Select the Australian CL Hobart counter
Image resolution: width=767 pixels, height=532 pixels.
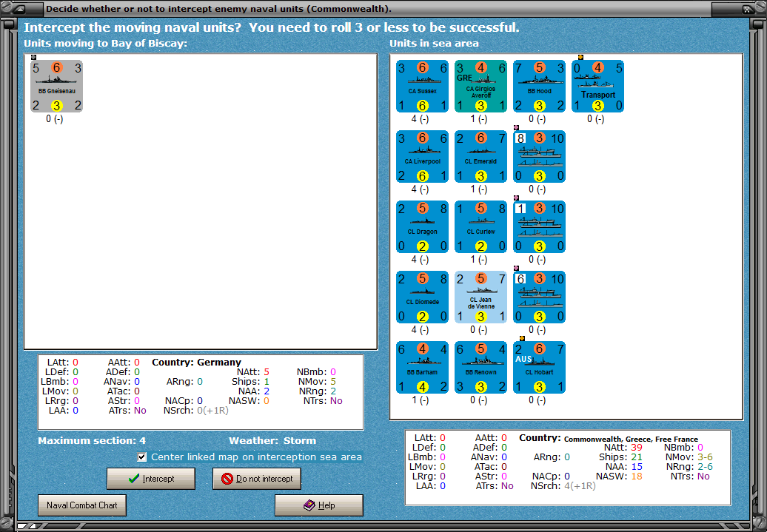tap(540, 367)
